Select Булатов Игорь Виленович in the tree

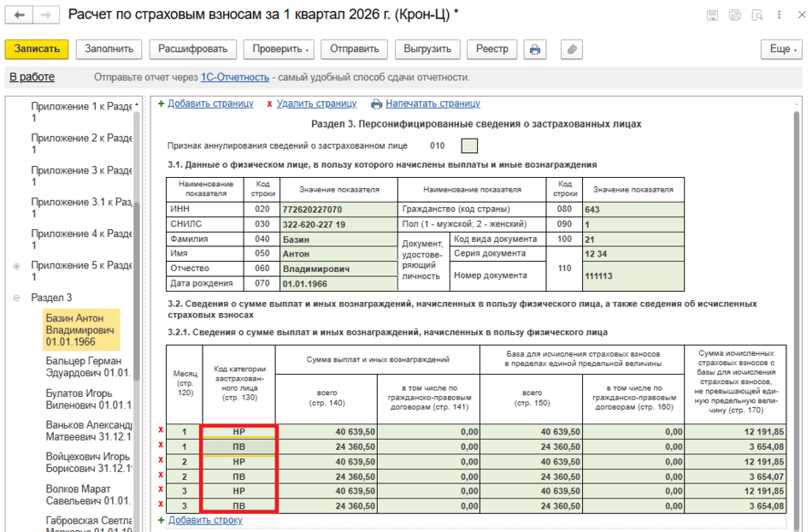83,399
